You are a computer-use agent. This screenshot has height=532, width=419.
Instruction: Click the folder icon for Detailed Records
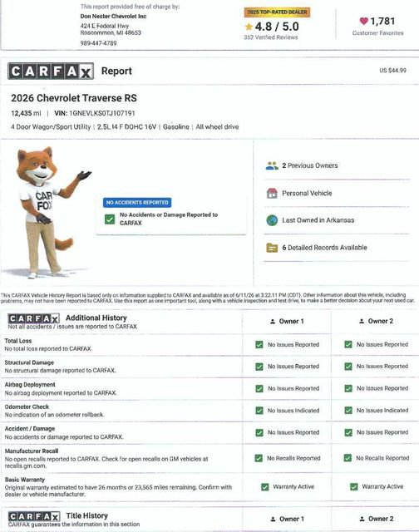(272, 248)
